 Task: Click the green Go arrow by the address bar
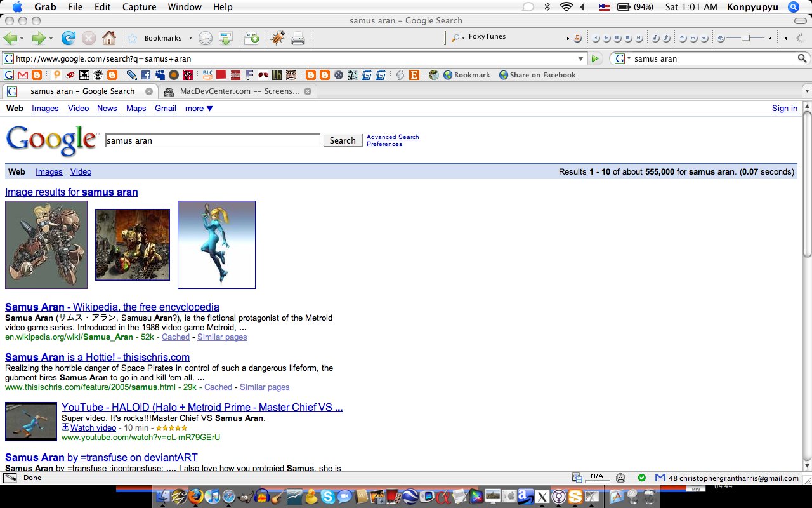point(595,58)
